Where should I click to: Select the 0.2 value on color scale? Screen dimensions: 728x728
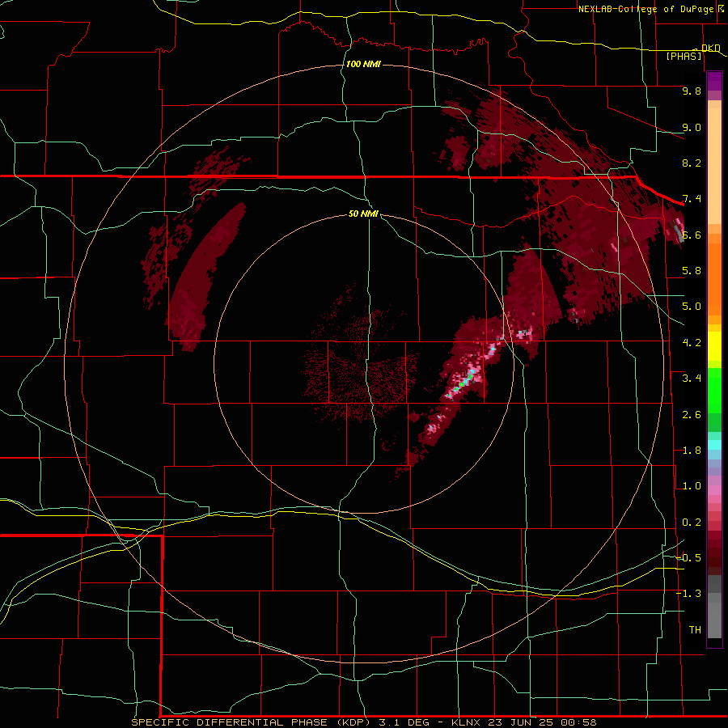[x=692, y=523]
